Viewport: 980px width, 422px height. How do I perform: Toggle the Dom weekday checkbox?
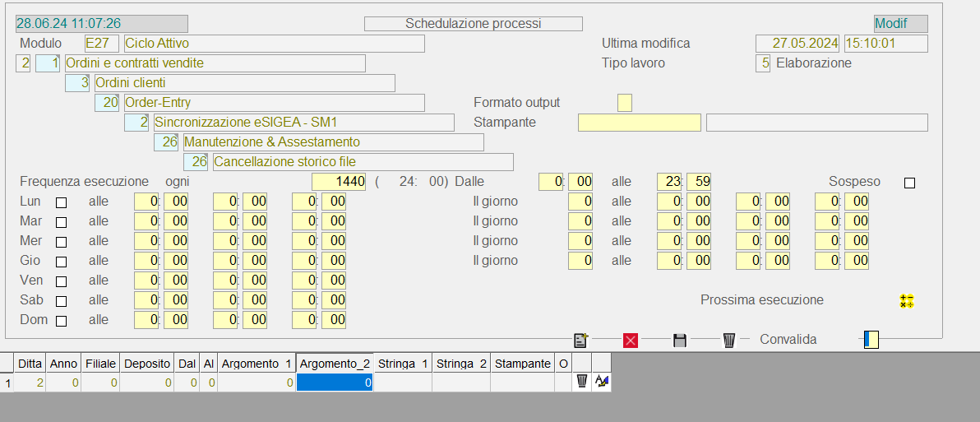[x=61, y=321]
